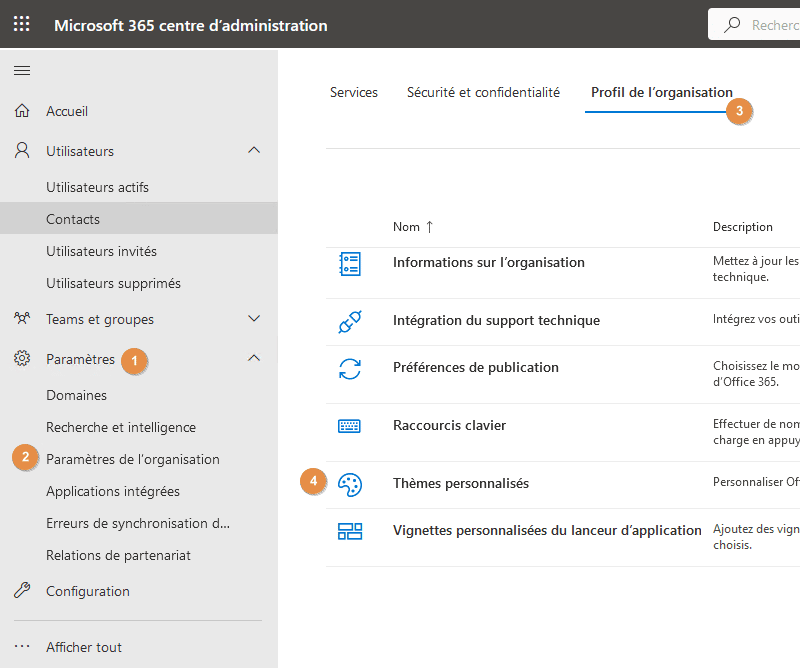
Task: Collapse the Utilisateurs section chevron
Action: point(254,151)
